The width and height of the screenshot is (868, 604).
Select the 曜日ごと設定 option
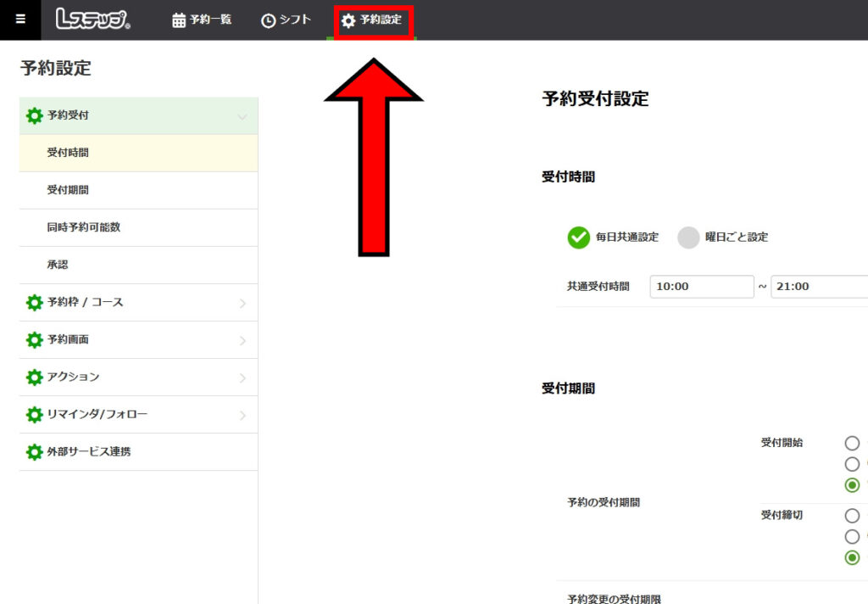tap(688, 238)
